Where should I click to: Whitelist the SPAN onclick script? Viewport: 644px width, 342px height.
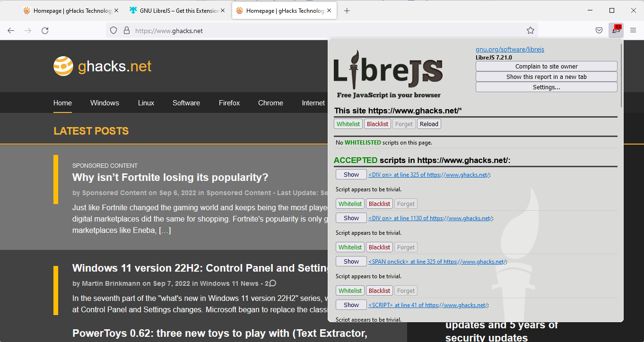350,291
